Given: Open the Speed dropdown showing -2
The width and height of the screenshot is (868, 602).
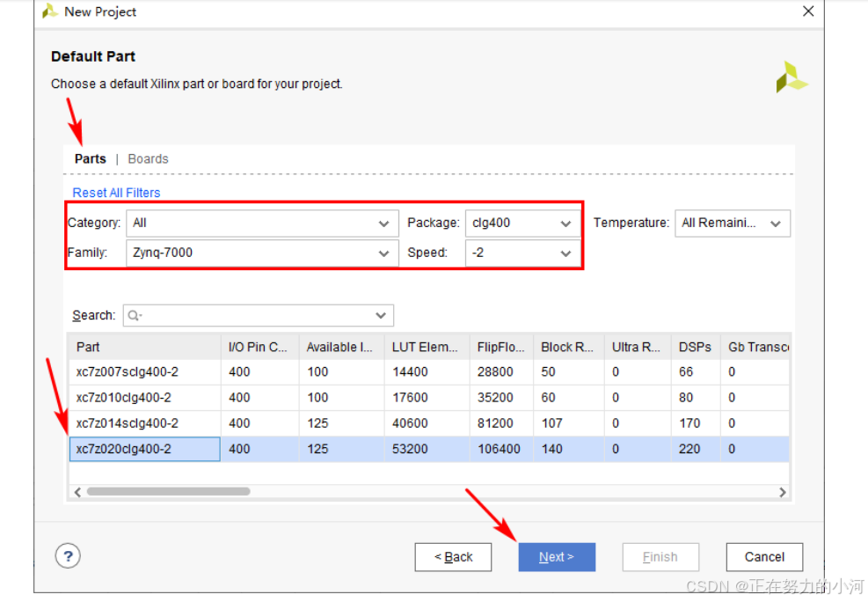Looking at the screenshot, I should 522,253.
